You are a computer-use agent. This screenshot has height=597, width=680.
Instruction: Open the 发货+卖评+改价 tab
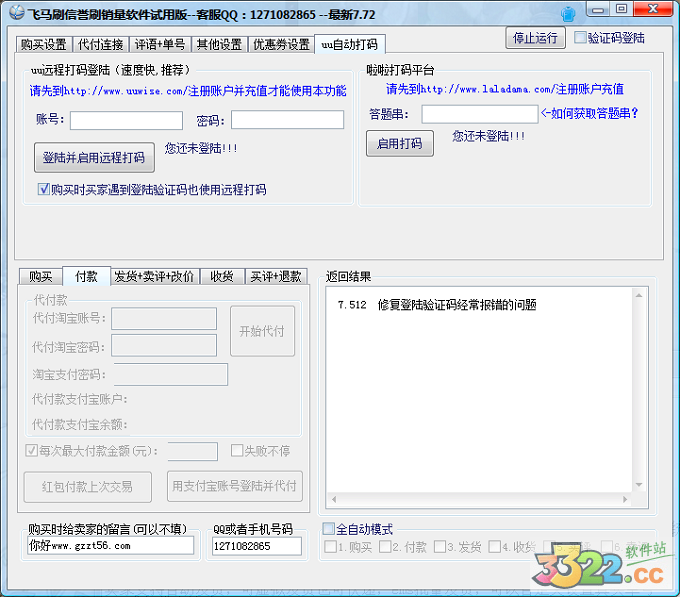pos(154,276)
